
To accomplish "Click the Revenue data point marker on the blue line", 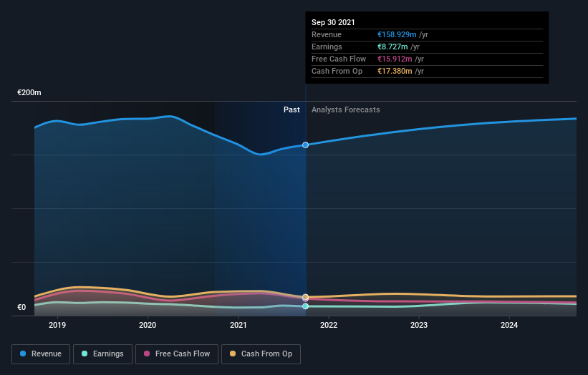I will 306,145.
